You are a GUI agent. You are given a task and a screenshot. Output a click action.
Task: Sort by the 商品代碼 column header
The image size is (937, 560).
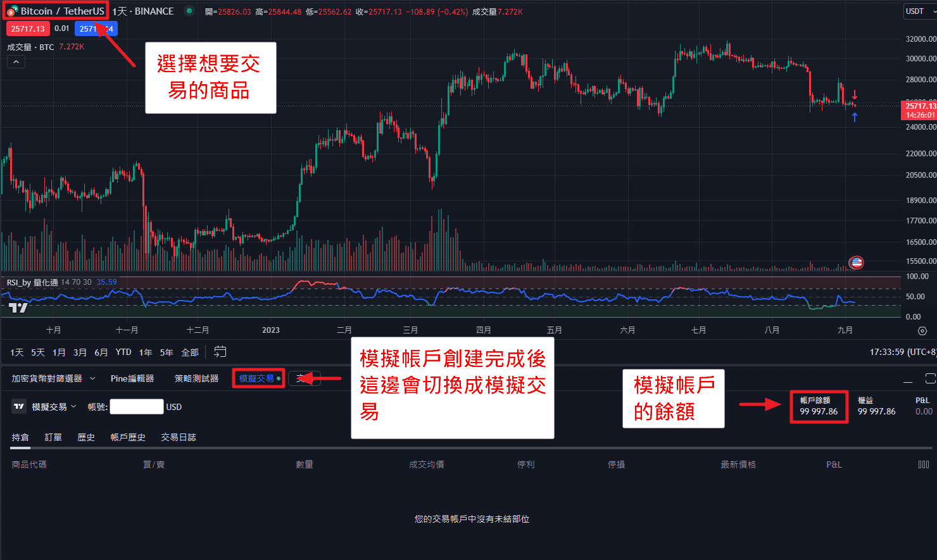29,464
